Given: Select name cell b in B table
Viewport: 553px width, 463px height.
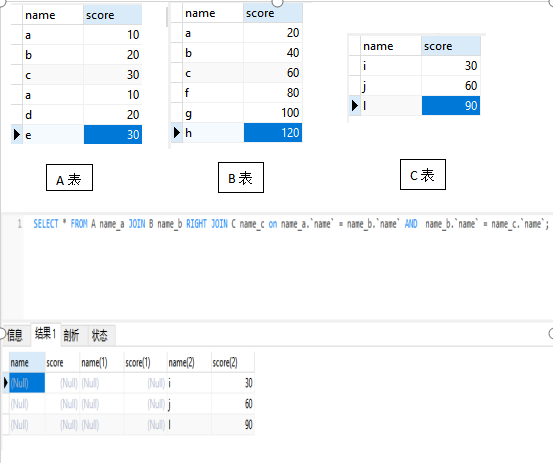Looking at the screenshot, I should [x=213, y=53].
